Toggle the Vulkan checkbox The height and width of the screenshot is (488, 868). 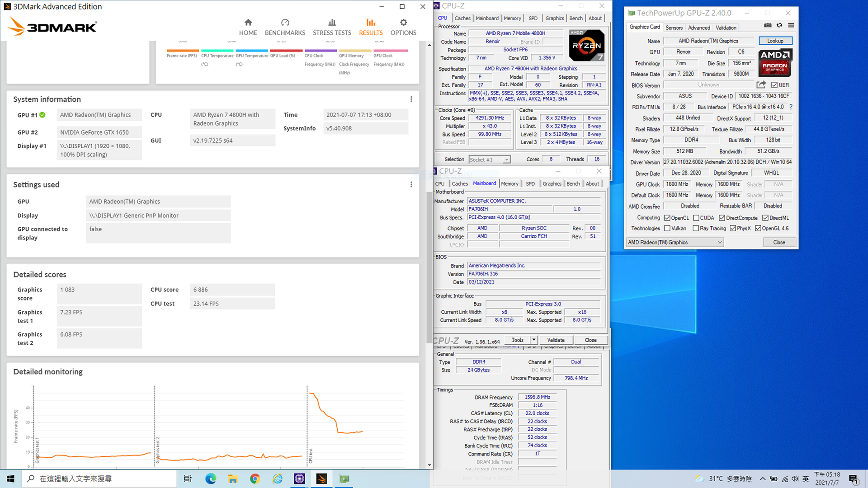667,228
